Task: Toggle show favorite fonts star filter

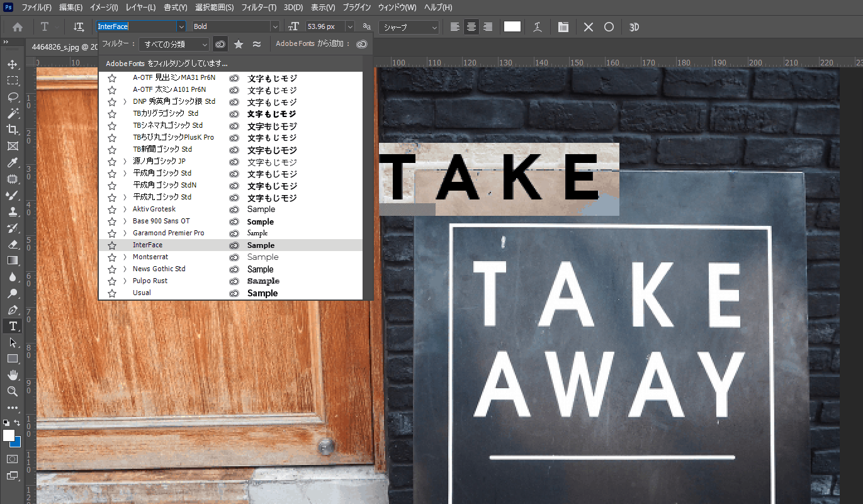Action: 239,44
